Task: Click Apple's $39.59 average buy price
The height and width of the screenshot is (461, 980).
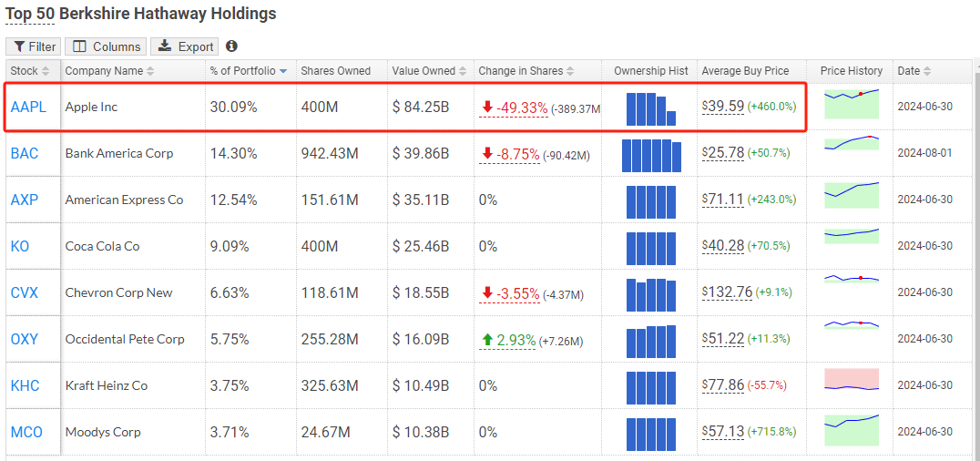Action: (723, 107)
